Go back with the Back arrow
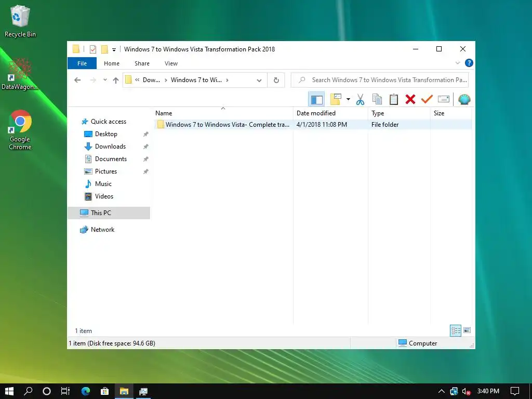This screenshot has width=532, height=399. tap(77, 80)
